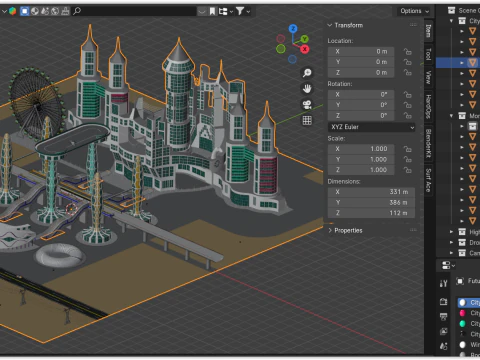This screenshot has height=360, width=480.
Task: Open the View Layer properties tab icon
Action: pos(443,331)
